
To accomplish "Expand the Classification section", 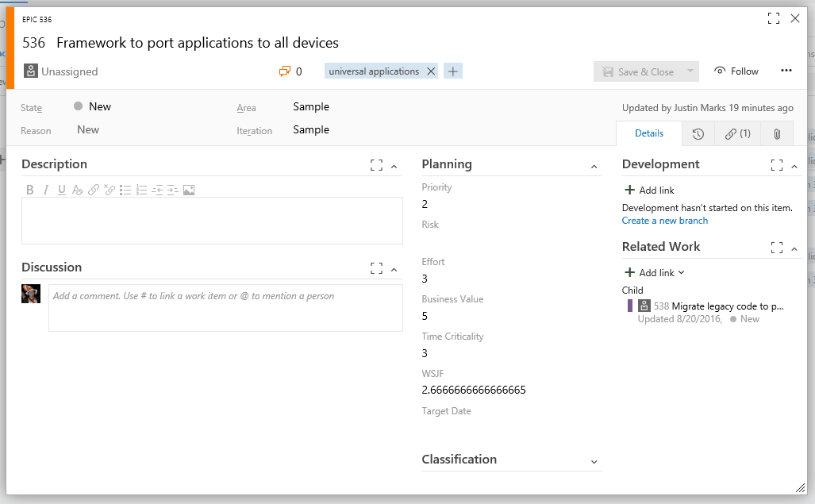I will pyautogui.click(x=594, y=460).
